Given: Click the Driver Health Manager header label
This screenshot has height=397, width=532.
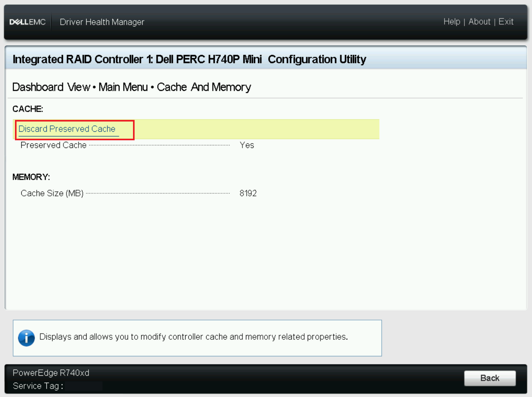Looking at the screenshot, I should 102,22.
